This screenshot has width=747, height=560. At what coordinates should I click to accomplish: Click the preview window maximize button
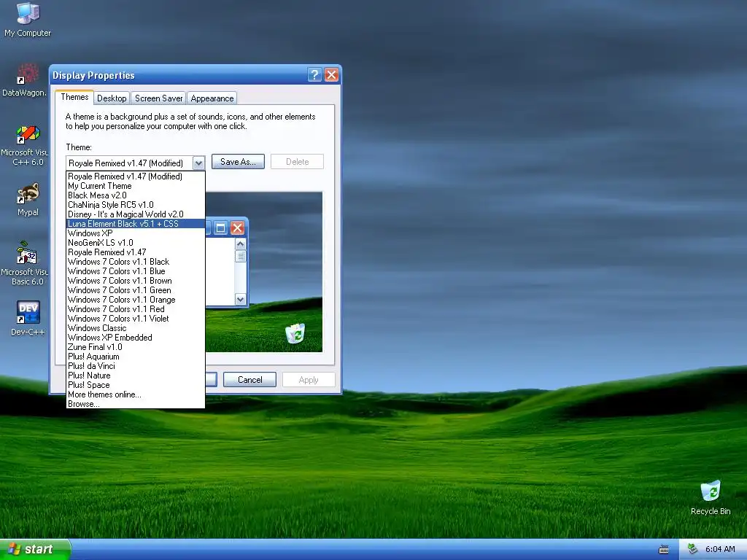click(x=220, y=228)
